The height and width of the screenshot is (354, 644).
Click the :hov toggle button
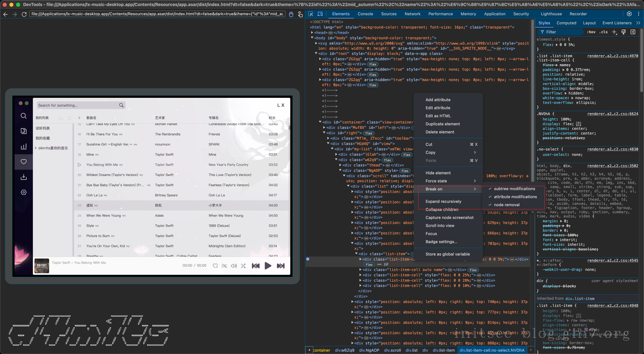591,32
